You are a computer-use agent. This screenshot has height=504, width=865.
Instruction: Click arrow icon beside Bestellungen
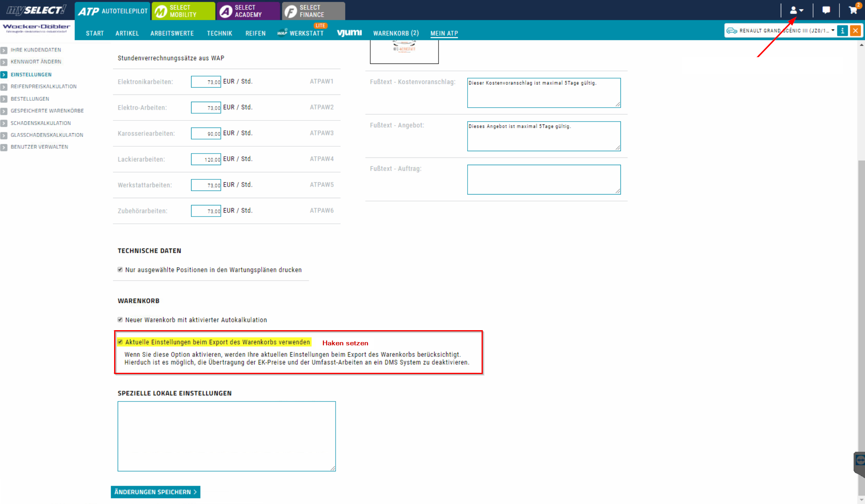[4, 99]
